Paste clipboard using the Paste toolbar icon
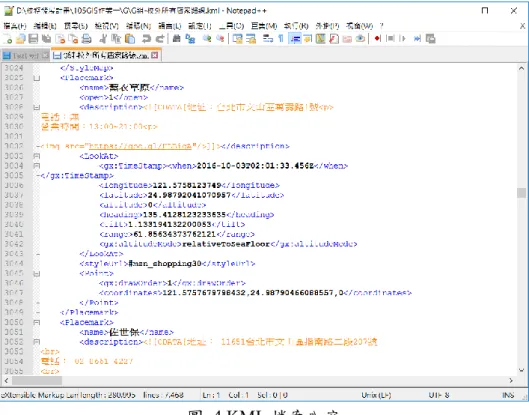The image size is (529, 415). point(130,39)
